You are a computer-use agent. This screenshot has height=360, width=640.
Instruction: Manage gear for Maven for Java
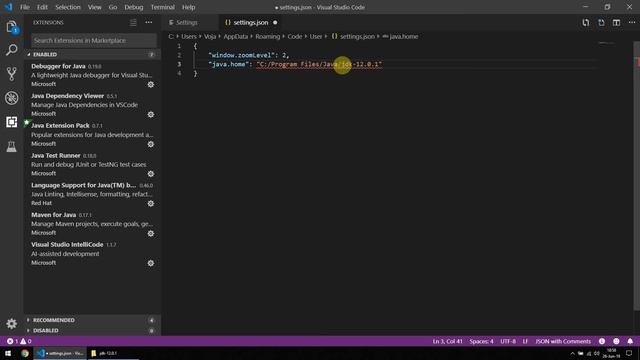(x=151, y=233)
